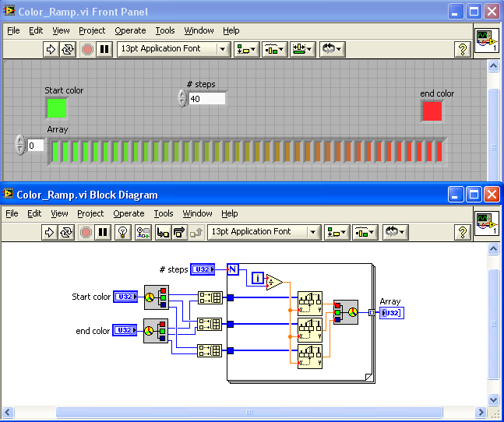Expand Reorder dropdown in Front Panel toolbar
The image size is (504, 422).
point(331,49)
